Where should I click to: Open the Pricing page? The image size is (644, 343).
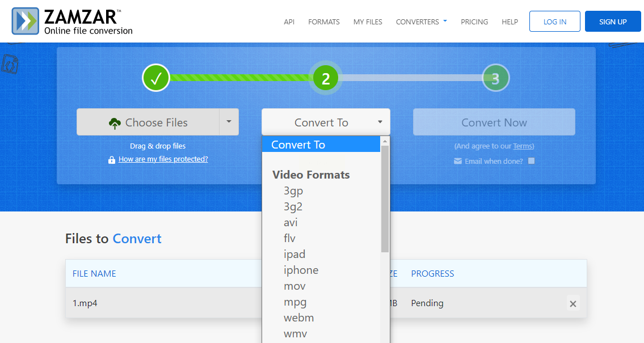click(474, 22)
